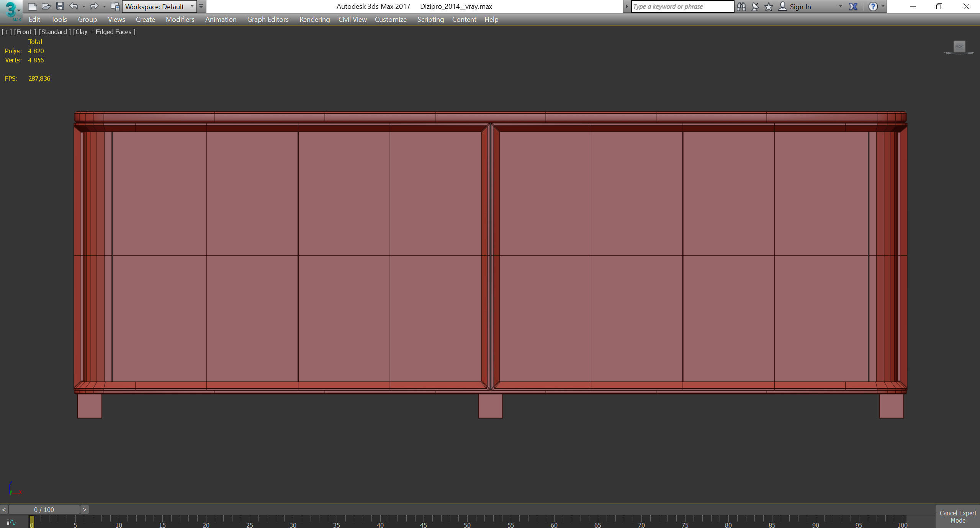Click the Set Project Folder icon
Viewport: 980px width, 528px height.
pyautogui.click(x=115, y=7)
